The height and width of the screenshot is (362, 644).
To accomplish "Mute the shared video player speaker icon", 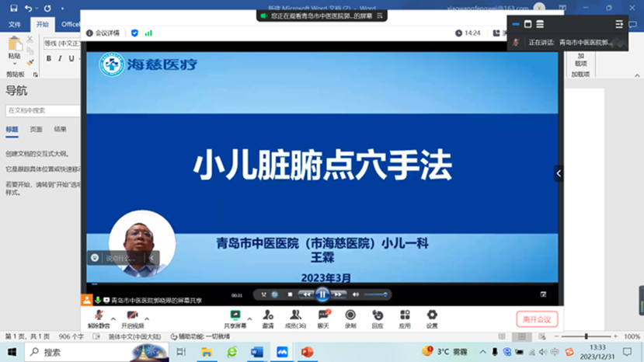I will (x=356, y=294).
